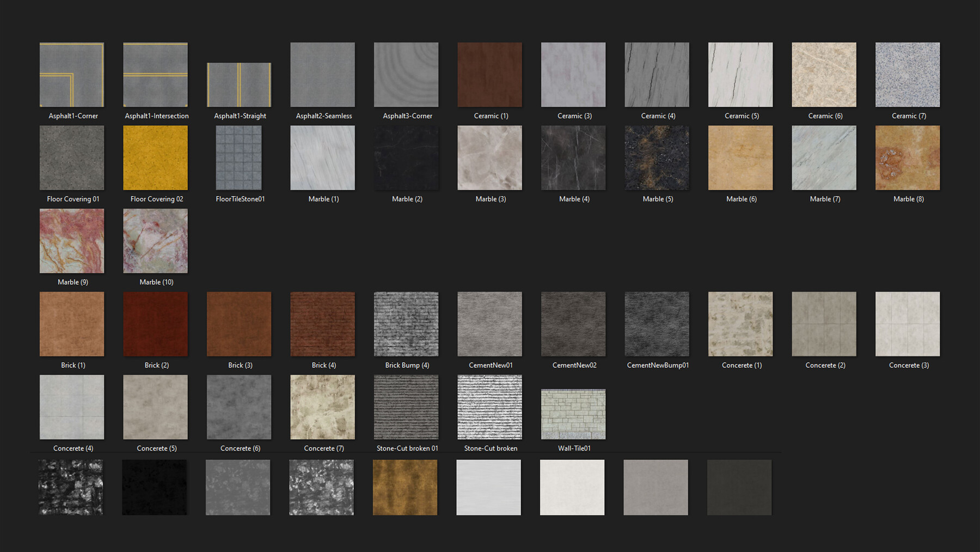Click the 'Concerete (7)' caption label
Image resolution: width=980 pixels, height=552 pixels.
324,448
